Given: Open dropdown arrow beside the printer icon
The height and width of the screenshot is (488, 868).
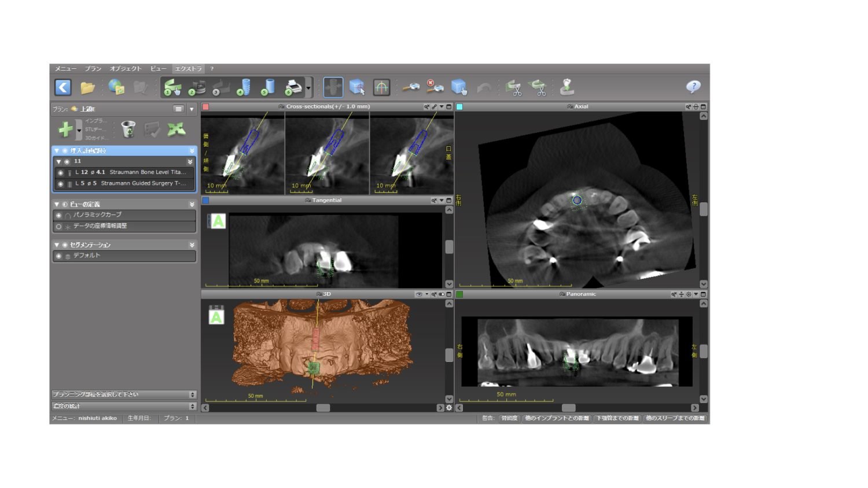Looking at the screenshot, I should (x=308, y=88).
